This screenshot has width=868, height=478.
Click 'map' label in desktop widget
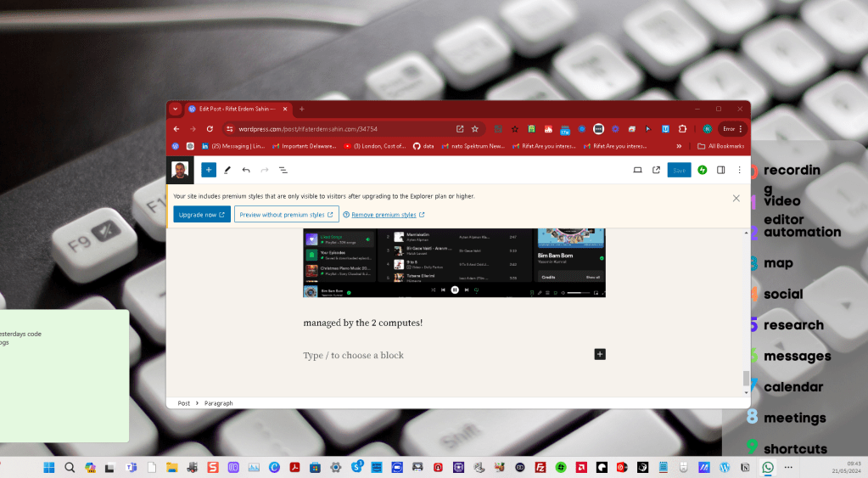click(778, 263)
